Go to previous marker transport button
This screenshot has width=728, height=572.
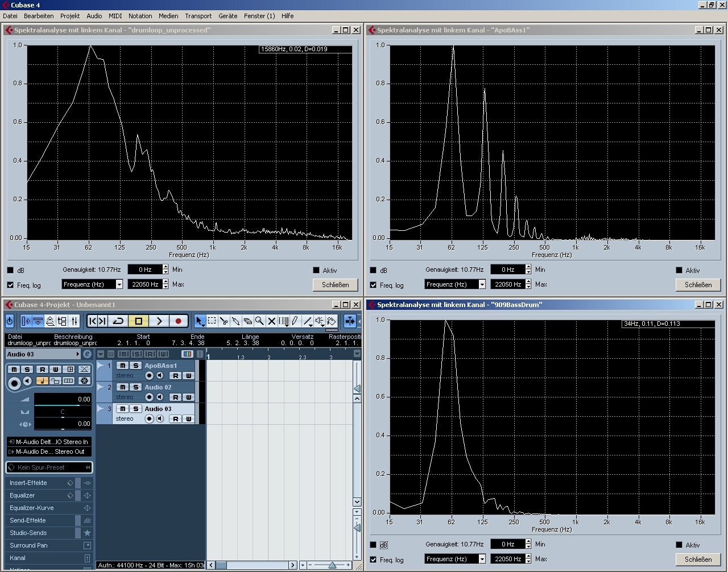93,321
